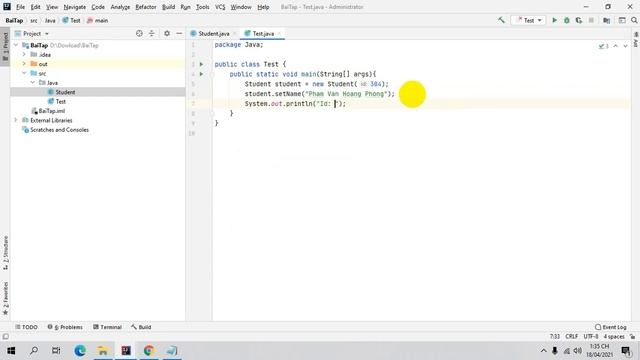Jump to previous highlighted error arrow
The image size is (640, 360).
(616, 46)
